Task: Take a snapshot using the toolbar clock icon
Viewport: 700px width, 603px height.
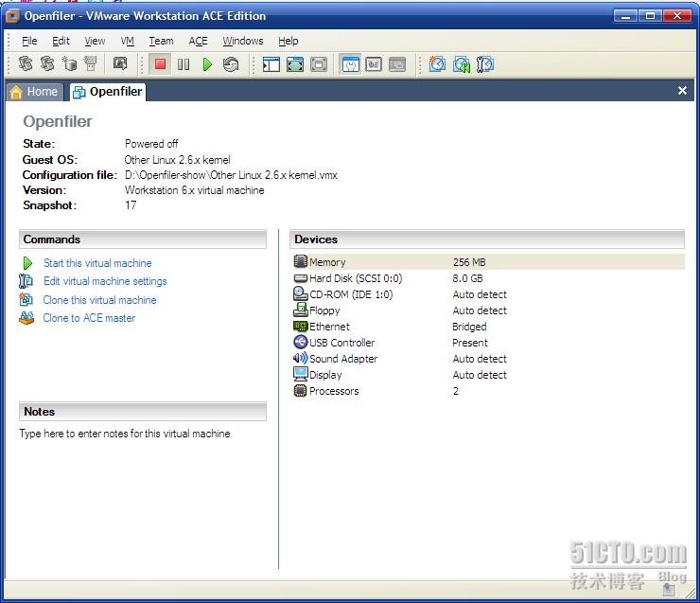Action: point(437,64)
